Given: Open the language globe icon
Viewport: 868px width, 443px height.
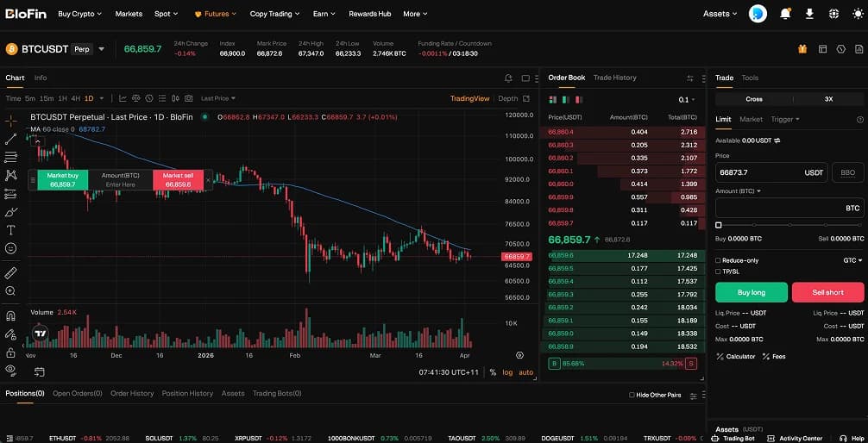Looking at the screenshot, I should [x=856, y=14].
